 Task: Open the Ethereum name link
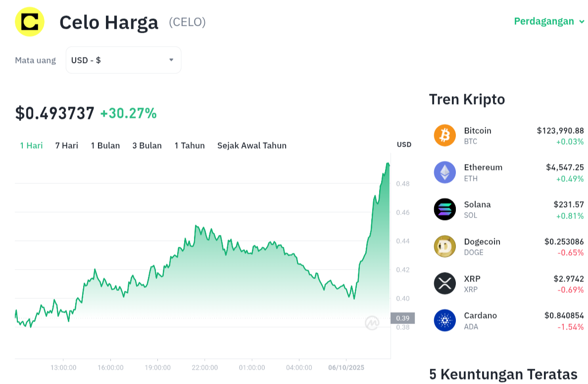[483, 167]
